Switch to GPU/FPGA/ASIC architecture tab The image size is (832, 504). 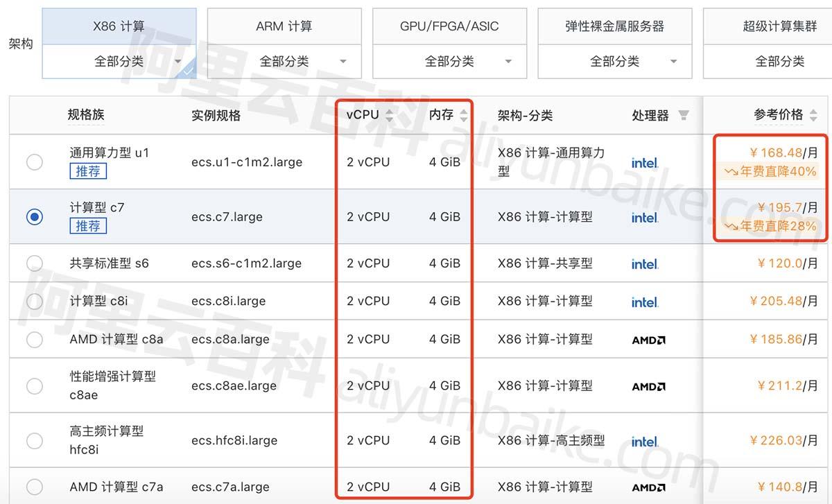tap(449, 26)
